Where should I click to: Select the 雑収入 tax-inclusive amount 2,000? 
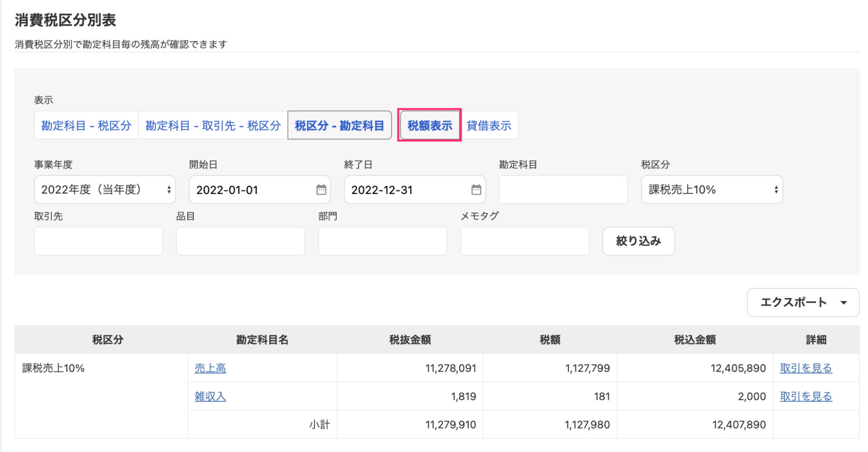click(x=752, y=396)
